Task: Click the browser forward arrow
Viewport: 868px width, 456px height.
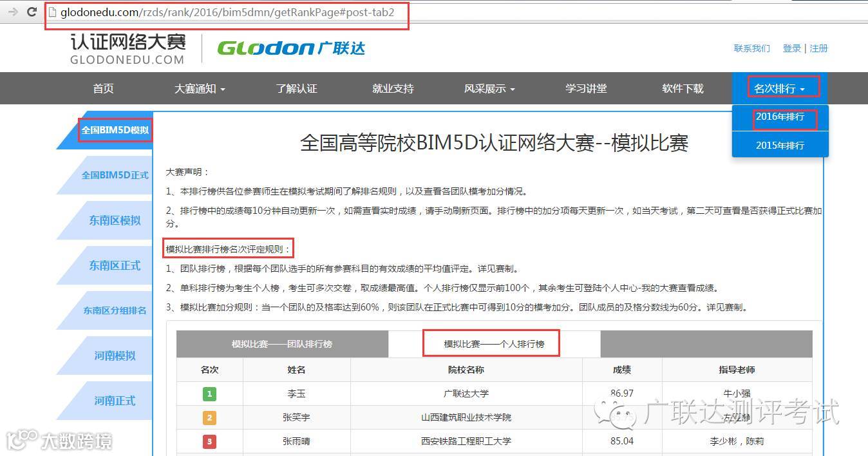Action: click(13, 12)
